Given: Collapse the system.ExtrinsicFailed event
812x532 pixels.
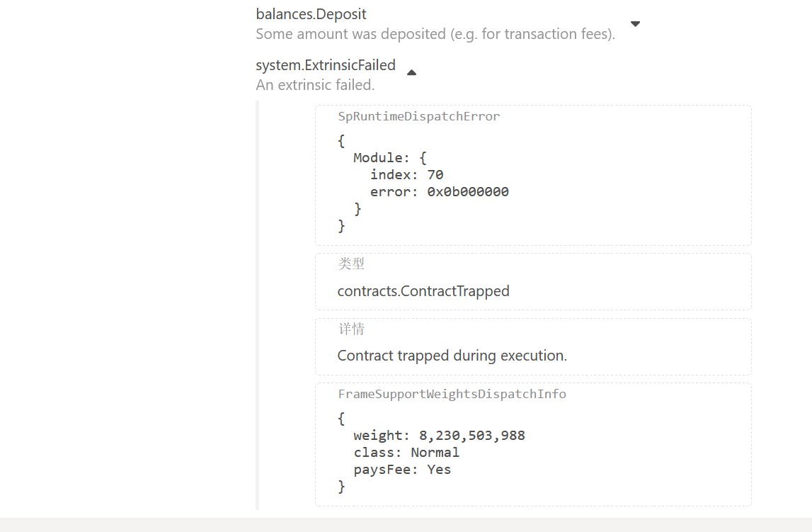Looking at the screenshot, I should click(x=411, y=72).
